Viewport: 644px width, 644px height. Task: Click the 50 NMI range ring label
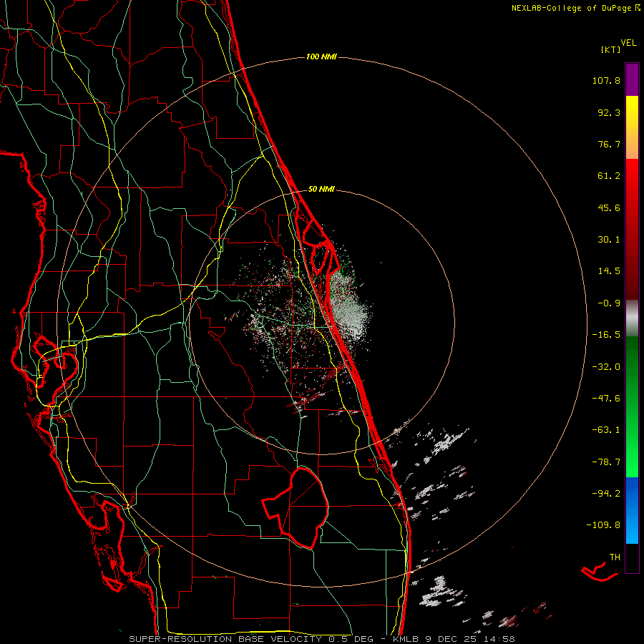pos(321,189)
